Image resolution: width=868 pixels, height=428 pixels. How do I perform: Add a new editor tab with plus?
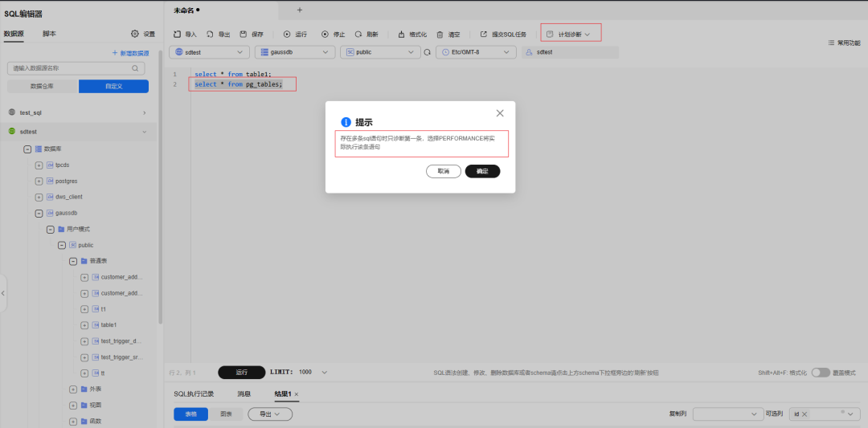pos(300,10)
